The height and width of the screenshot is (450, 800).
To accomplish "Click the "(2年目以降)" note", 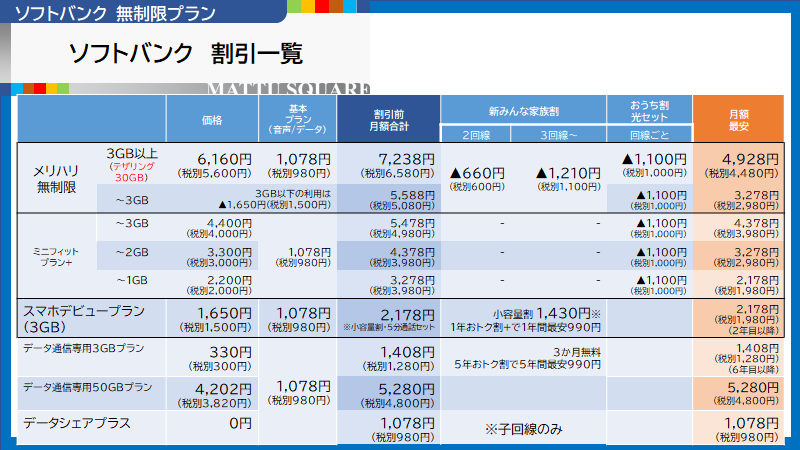I will pyautogui.click(x=754, y=331).
